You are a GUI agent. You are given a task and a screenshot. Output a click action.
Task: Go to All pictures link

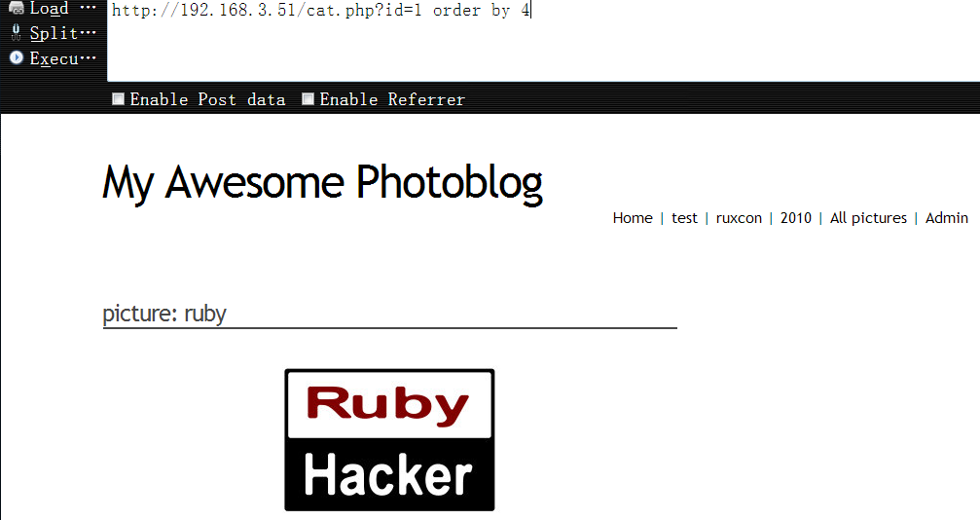pos(868,218)
